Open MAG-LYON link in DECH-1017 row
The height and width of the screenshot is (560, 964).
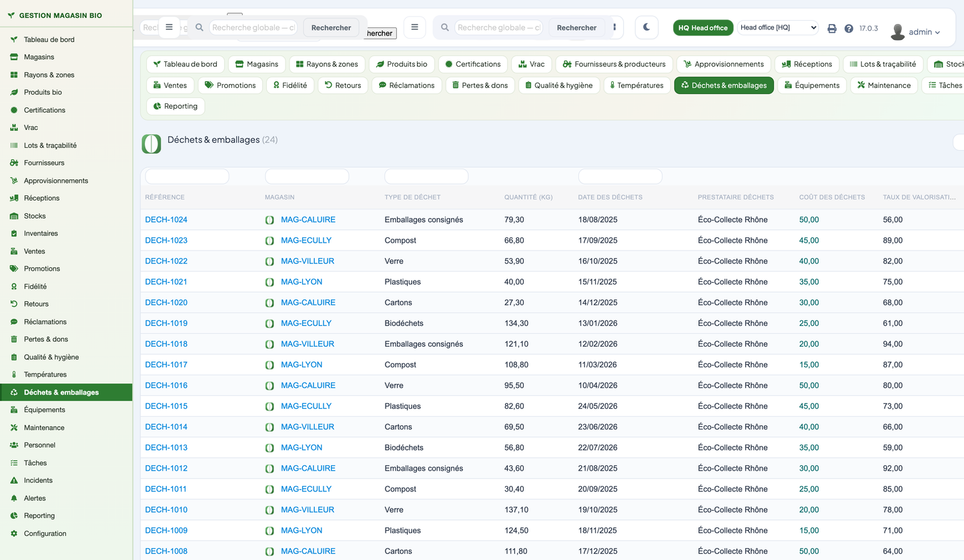[x=302, y=365]
